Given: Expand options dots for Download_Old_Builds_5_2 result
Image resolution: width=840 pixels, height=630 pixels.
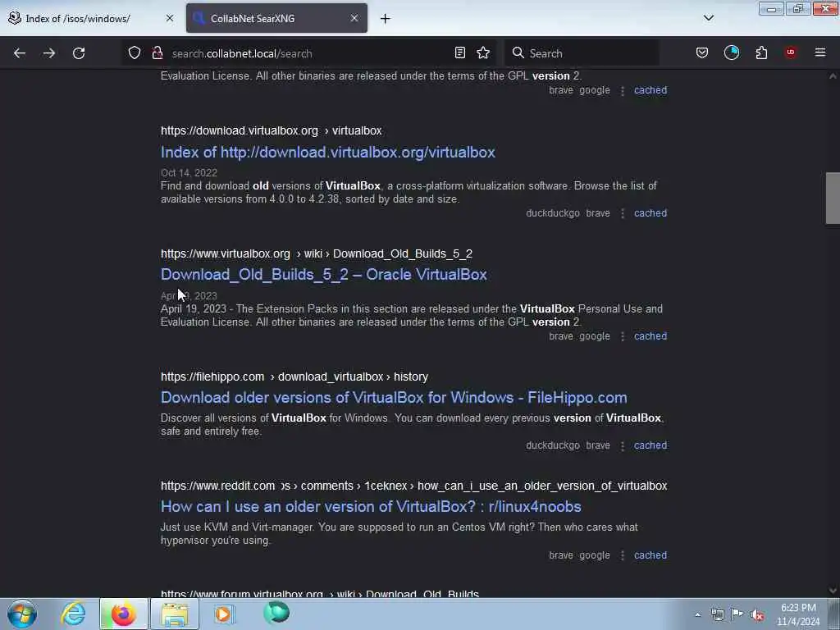Looking at the screenshot, I should pyautogui.click(x=622, y=337).
